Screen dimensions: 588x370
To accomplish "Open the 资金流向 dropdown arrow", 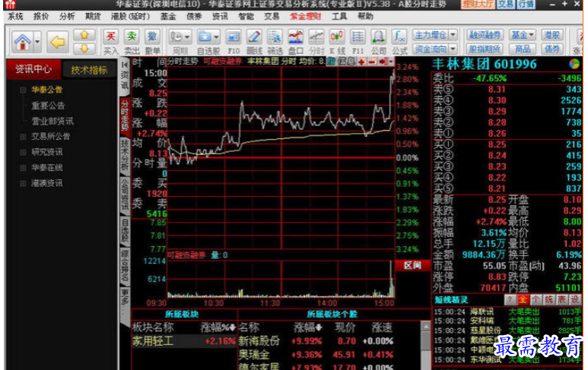I will [453, 49].
